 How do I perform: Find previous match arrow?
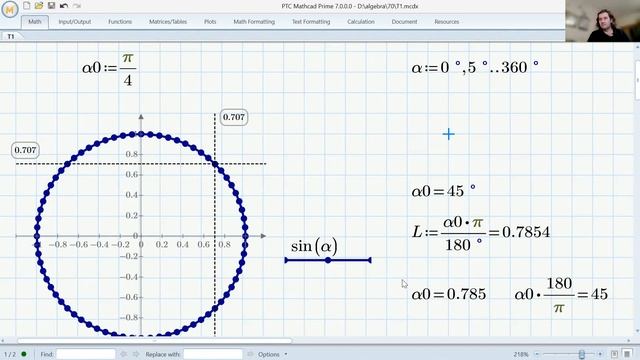(124, 354)
